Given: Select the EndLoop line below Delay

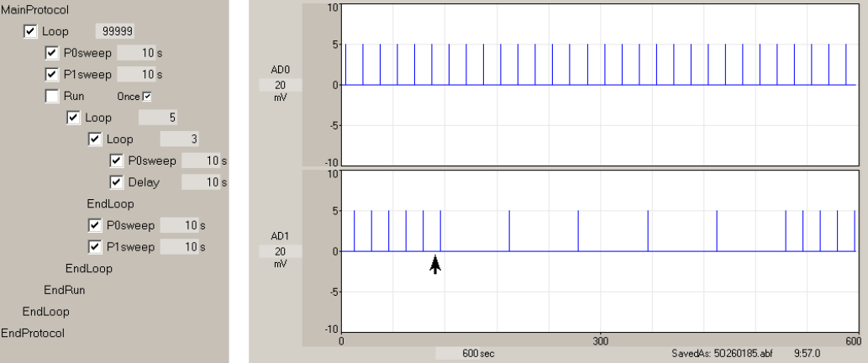Looking at the screenshot, I should point(111,203).
